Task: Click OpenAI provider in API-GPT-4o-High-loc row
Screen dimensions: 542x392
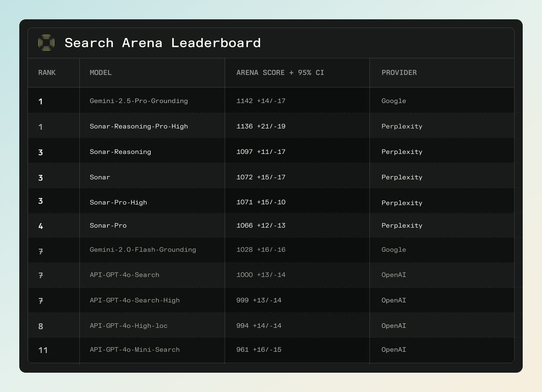Action: 394,326
